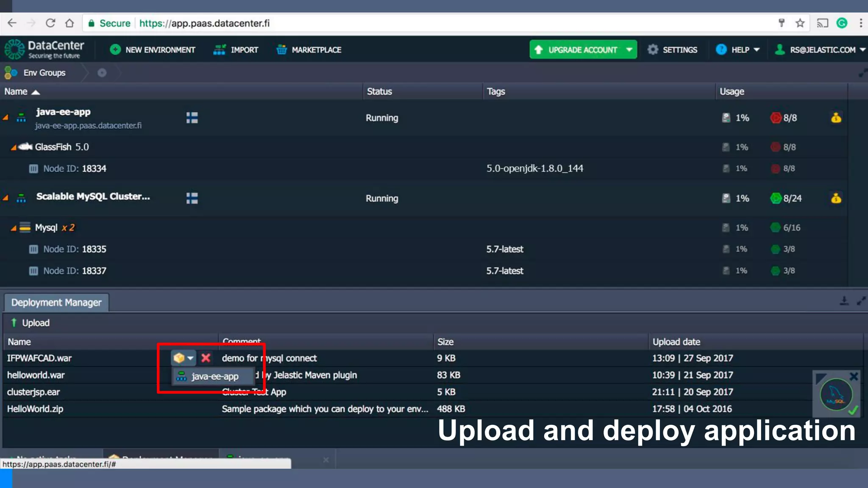Click 5.0-openjdk-1.8.0_144 tag
Image resolution: width=868 pixels, height=488 pixels.
pyautogui.click(x=535, y=169)
